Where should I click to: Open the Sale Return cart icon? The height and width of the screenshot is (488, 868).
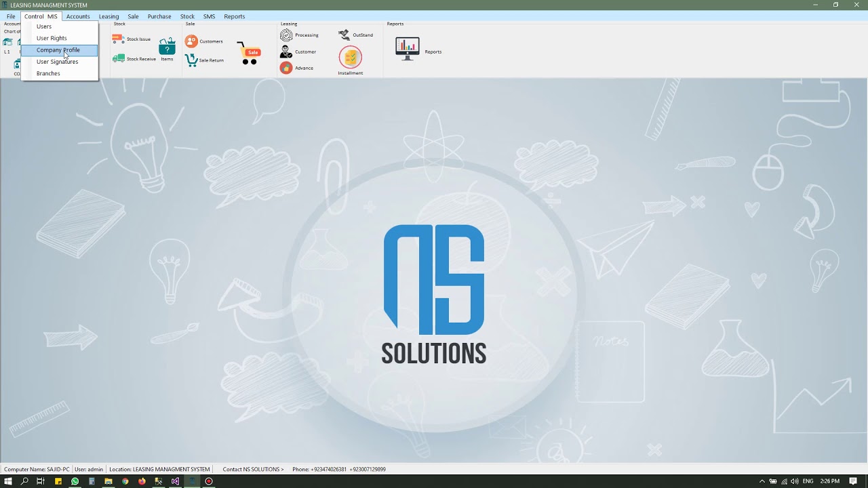191,60
